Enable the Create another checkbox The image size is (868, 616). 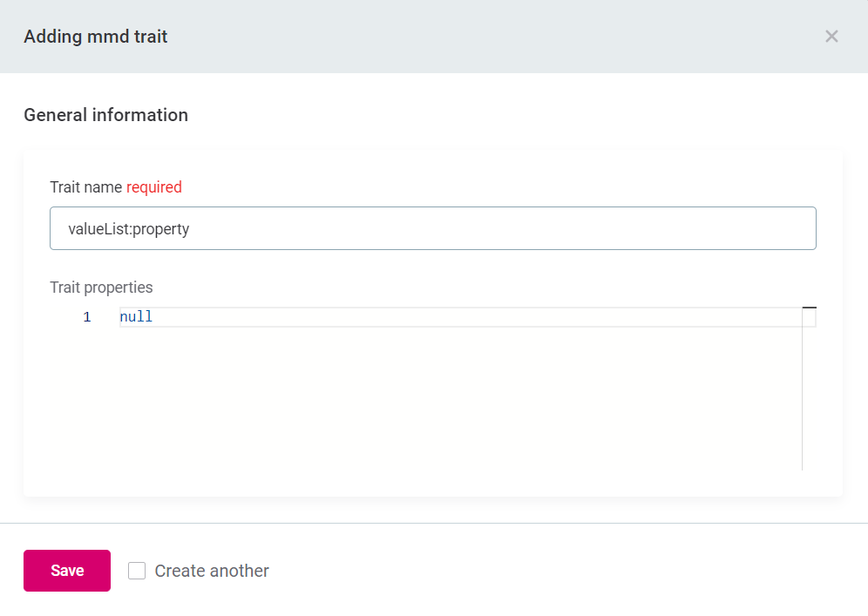pos(137,571)
